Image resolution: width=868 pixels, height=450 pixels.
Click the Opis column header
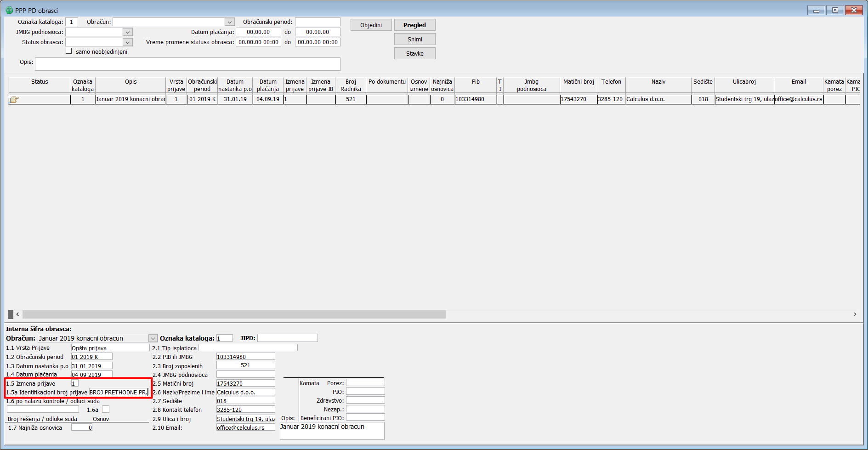tap(130, 85)
